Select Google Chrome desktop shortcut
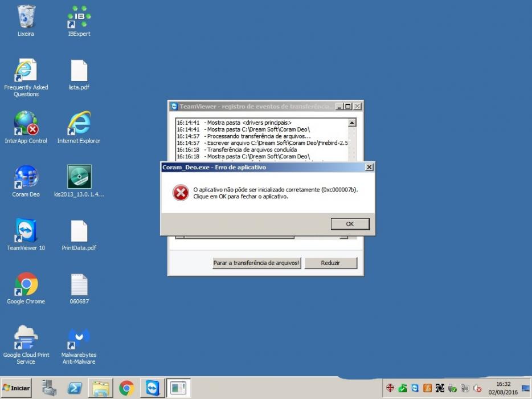The width and height of the screenshot is (532, 399). coord(26,288)
